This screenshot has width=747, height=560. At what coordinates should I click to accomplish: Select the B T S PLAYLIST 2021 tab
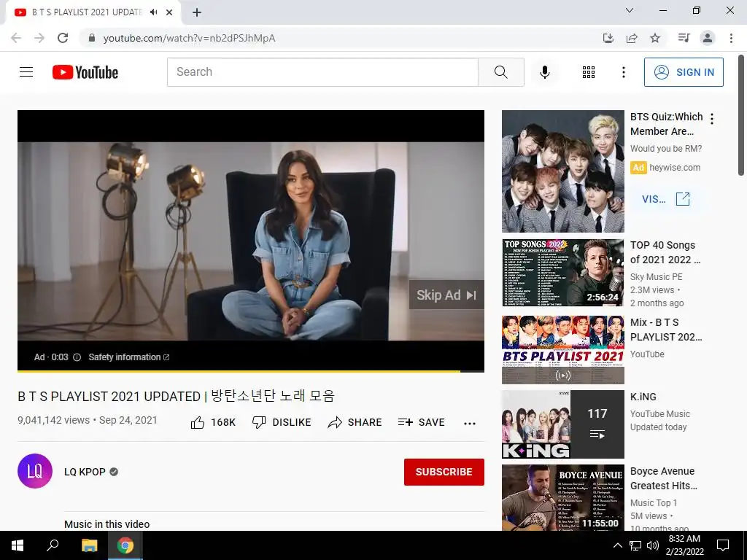coord(87,12)
